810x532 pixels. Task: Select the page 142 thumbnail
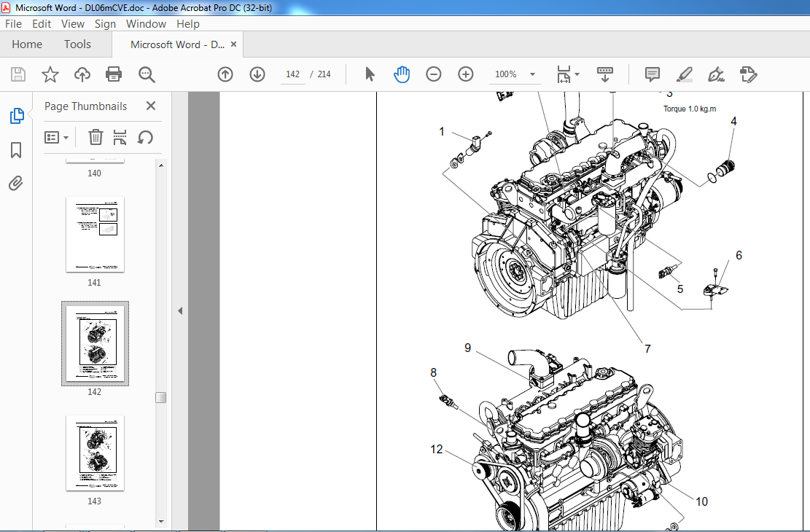tap(95, 343)
